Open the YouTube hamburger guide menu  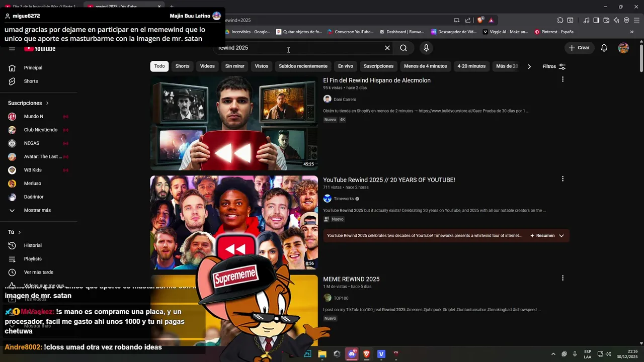(x=12, y=48)
